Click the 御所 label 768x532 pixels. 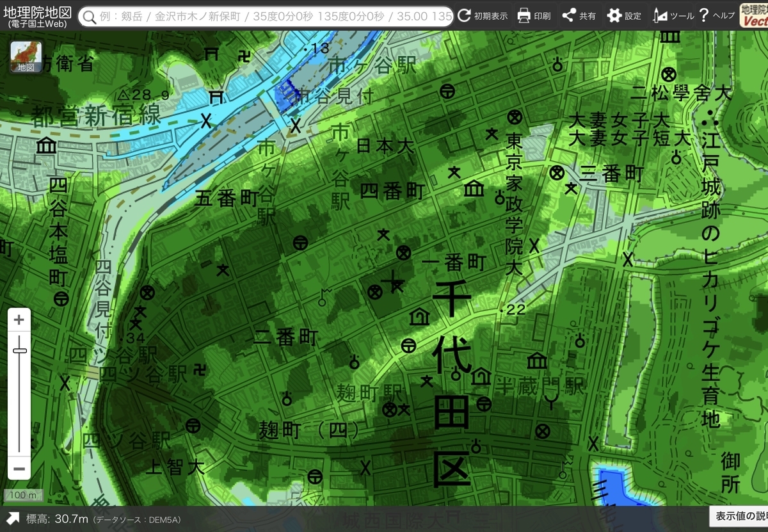[730, 472]
